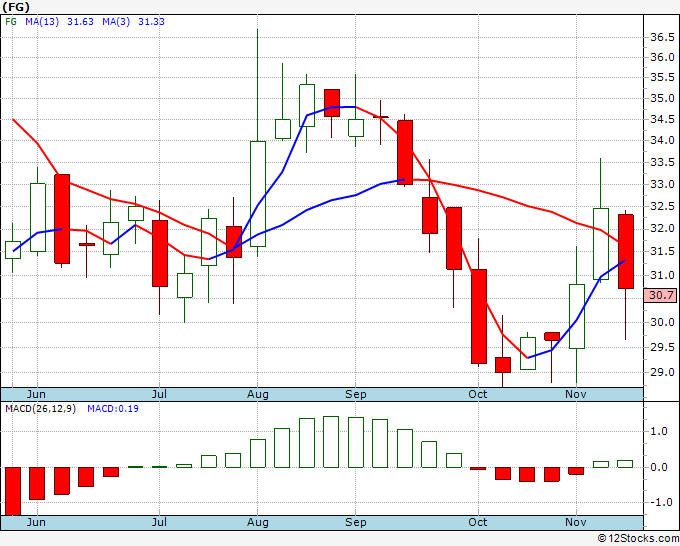Click the 35.5 price axis label
This screenshot has width=680, height=546.
pyautogui.click(x=662, y=78)
